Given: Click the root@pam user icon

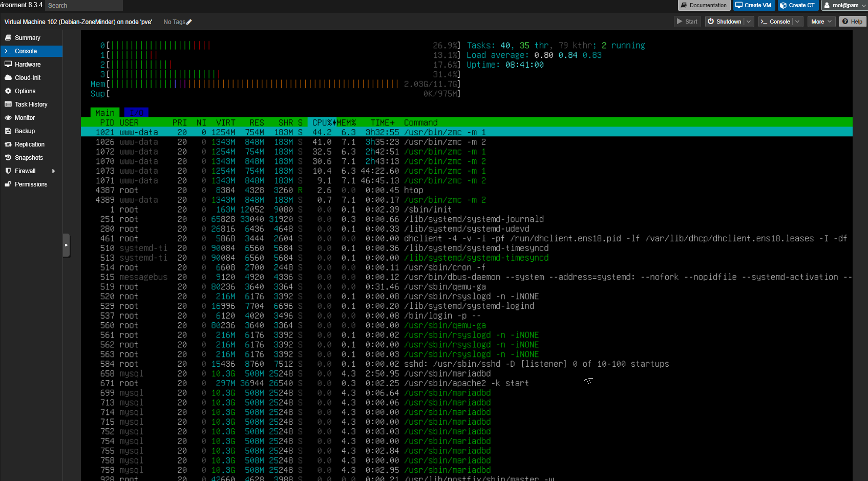Looking at the screenshot, I should (827, 5).
